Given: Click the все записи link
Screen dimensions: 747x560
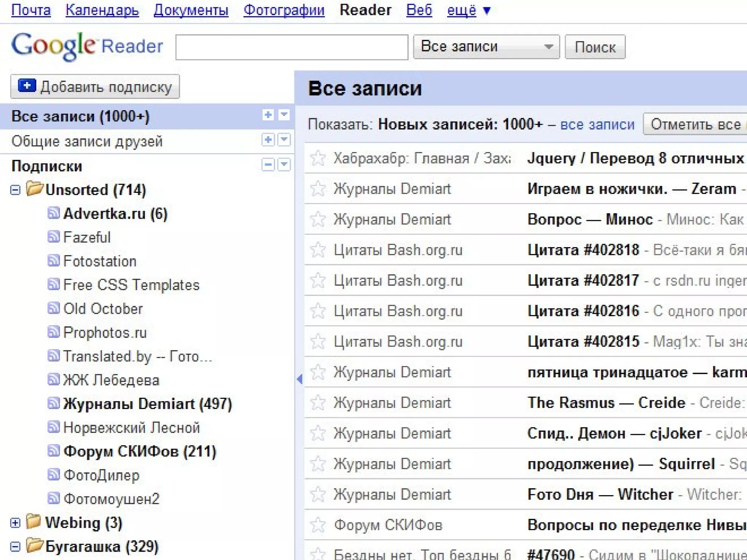Looking at the screenshot, I should click(x=597, y=125).
